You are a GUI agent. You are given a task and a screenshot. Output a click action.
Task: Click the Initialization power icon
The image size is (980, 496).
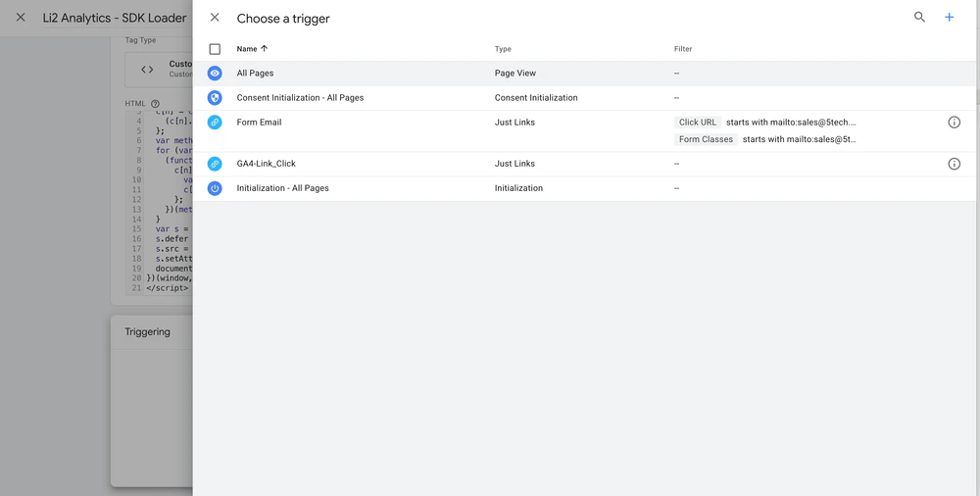point(215,187)
